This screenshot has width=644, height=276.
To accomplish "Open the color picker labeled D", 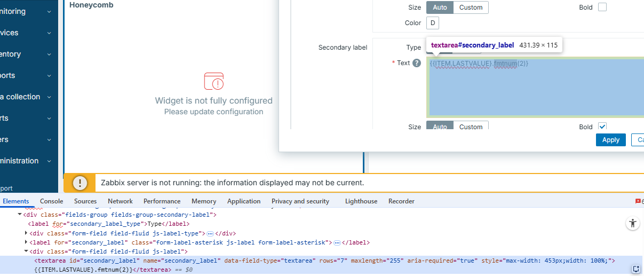I will pos(432,23).
